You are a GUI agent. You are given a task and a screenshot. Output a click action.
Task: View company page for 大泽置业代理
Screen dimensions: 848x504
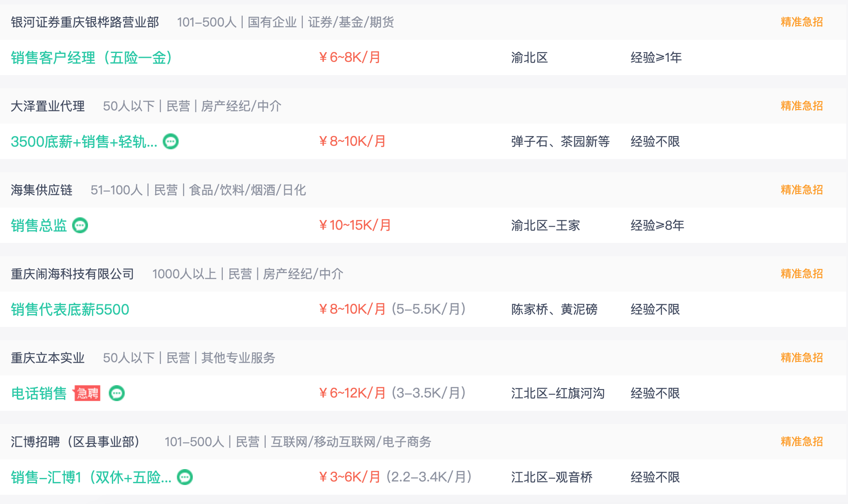(x=48, y=106)
